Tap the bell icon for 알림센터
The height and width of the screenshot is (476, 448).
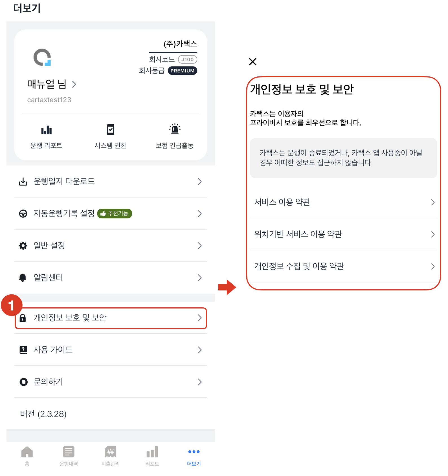click(23, 278)
